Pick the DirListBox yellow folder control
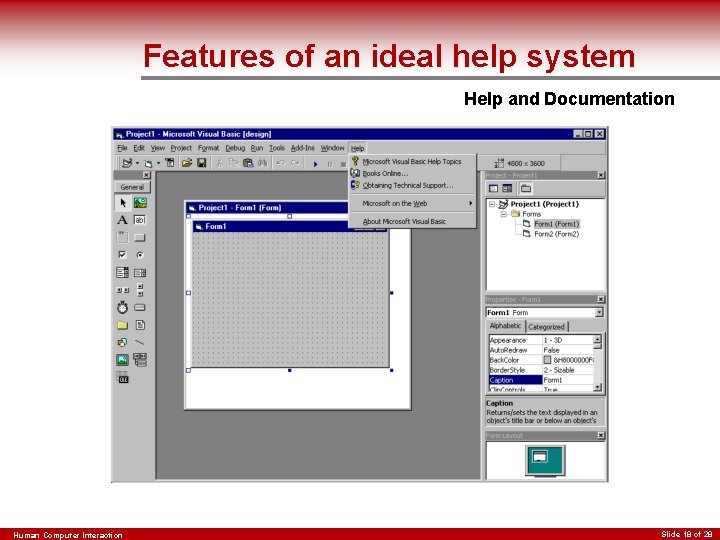The height and width of the screenshot is (540, 720). pyautogui.click(x=122, y=325)
